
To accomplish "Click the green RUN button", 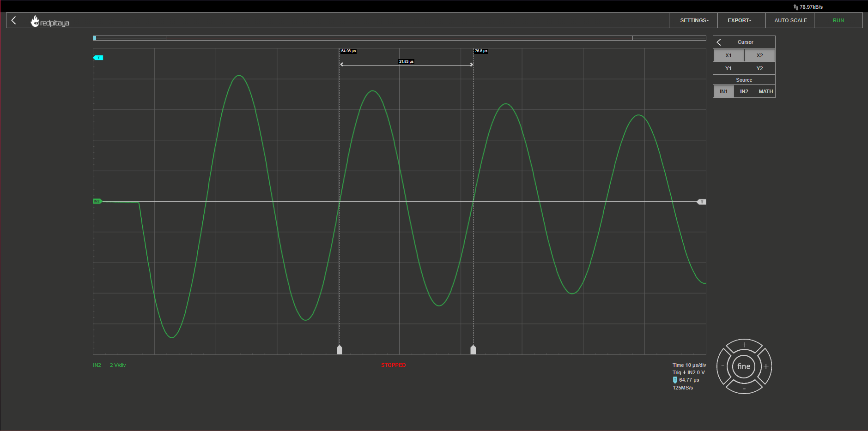I will (x=838, y=20).
